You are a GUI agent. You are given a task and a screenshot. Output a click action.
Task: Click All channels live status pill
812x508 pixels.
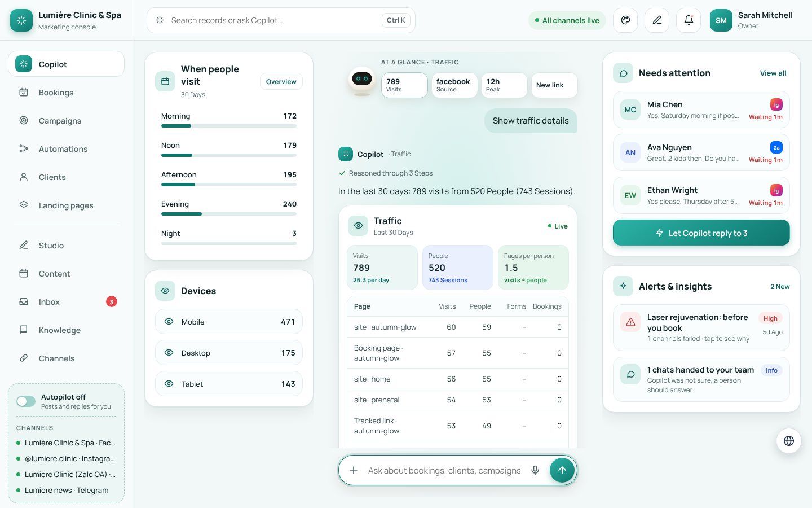point(567,20)
